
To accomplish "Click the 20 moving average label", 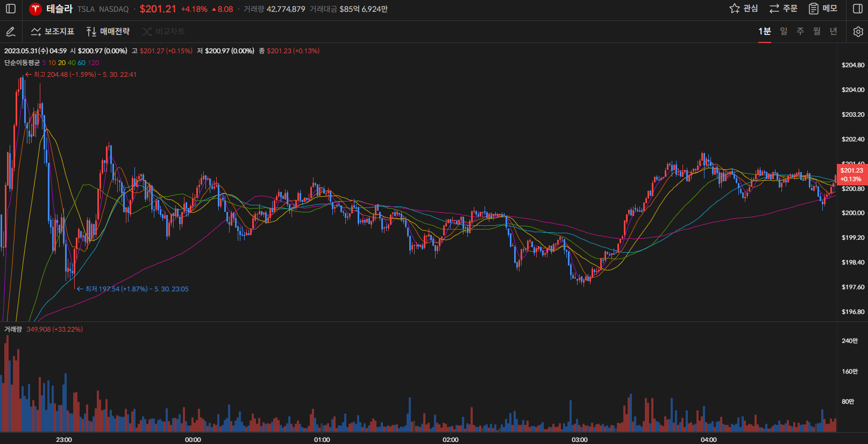I will tap(62, 63).
